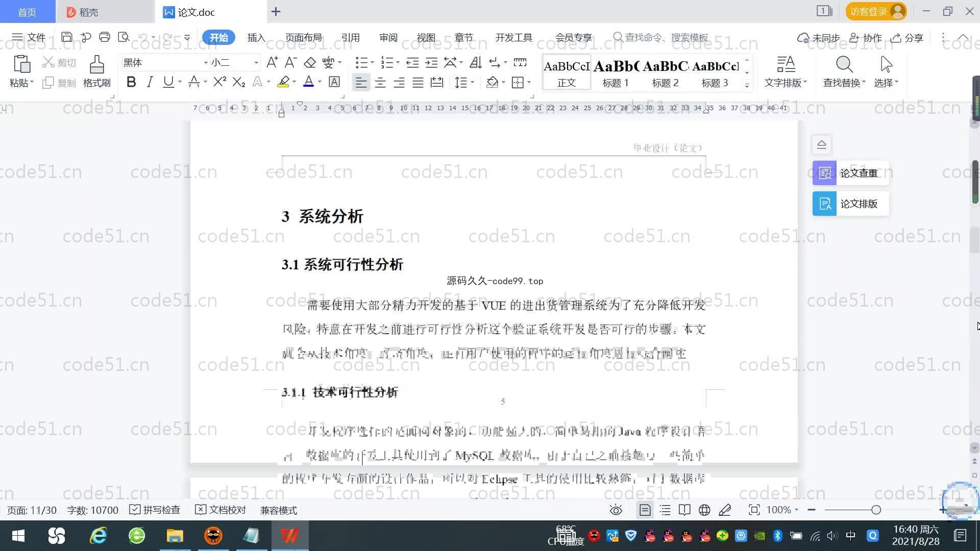
Task: Clear formatting eraser icon
Action: click(310, 62)
